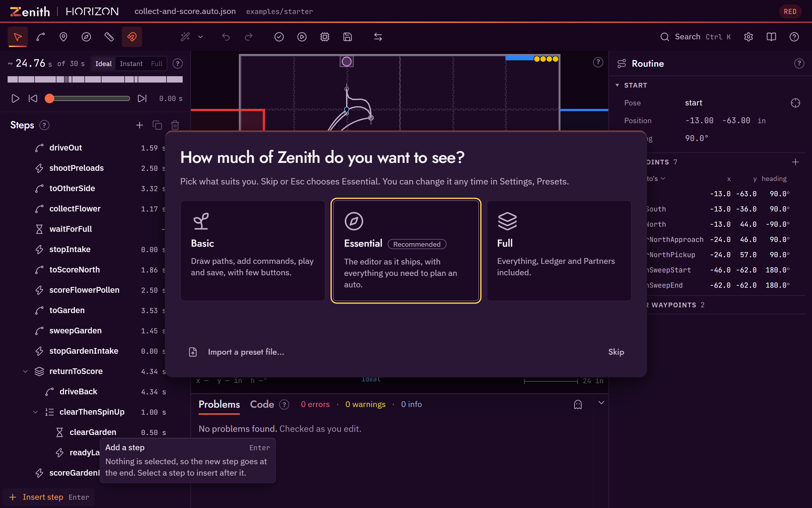The image size is (812, 508).
Task: Open the go-to's column dropdown
Action: [x=656, y=179]
